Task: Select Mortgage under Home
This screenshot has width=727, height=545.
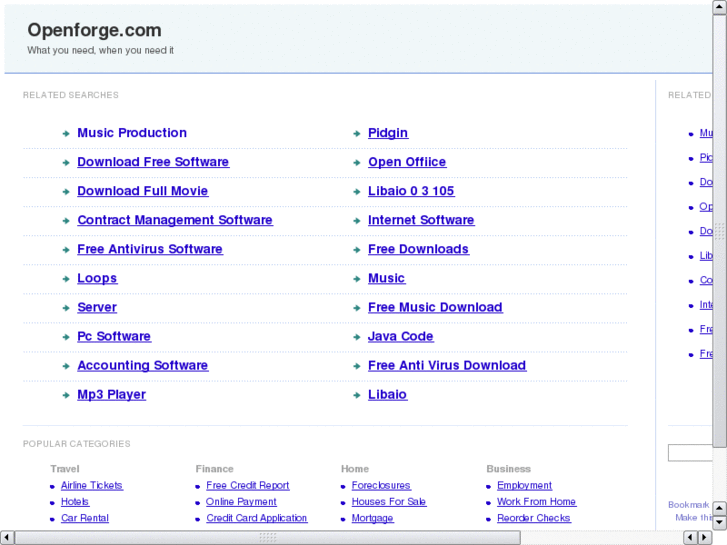Action: click(x=372, y=518)
